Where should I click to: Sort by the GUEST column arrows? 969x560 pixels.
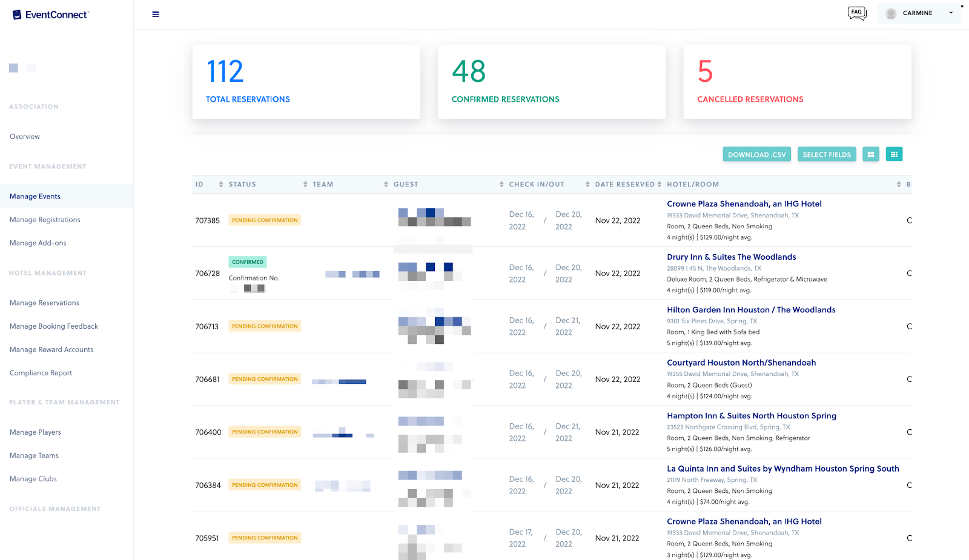coord(501,184)
